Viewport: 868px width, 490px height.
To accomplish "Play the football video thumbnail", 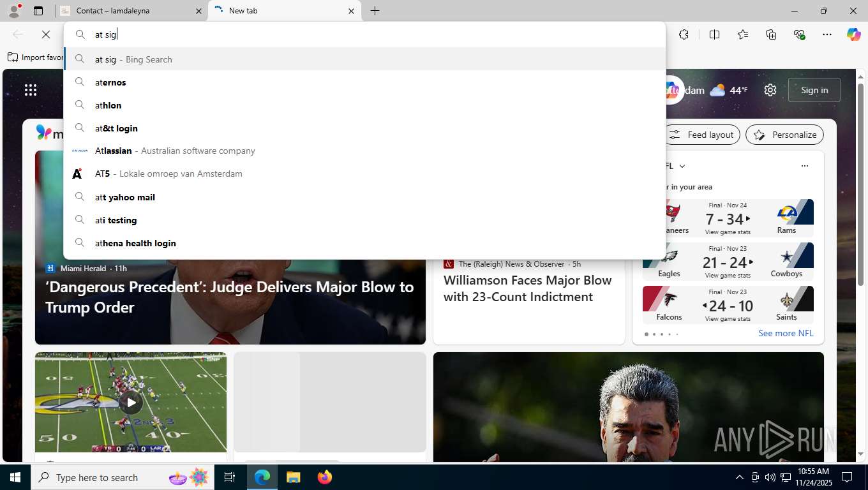I will tap(131, 403).
